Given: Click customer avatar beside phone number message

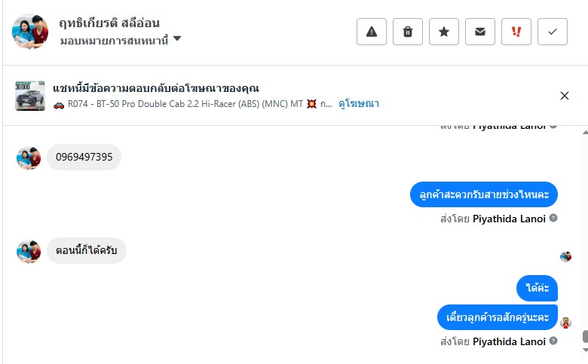Looking at the screenshot, I should [29, 158].
